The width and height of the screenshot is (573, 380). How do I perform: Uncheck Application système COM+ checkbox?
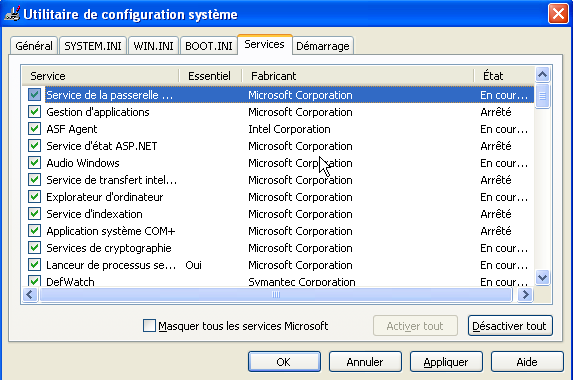34,231
